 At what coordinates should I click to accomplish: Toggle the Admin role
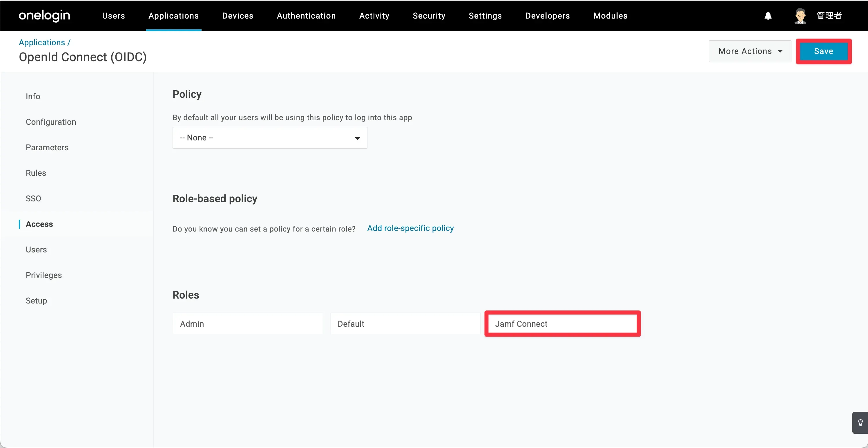(248, 324)
